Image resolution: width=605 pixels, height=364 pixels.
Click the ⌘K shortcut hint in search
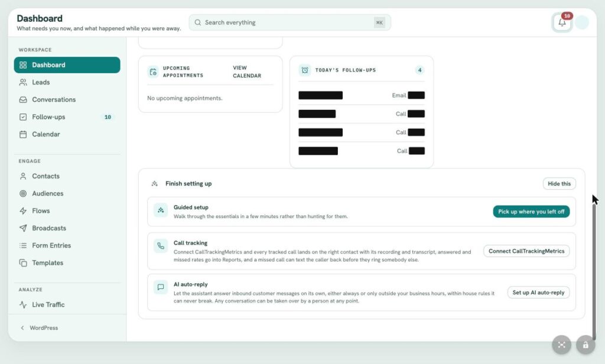(379, 22)
